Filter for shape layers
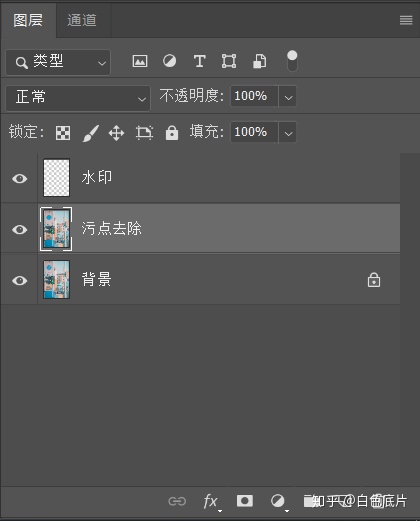Screen dimensions: 420x521 coord(229,61)
